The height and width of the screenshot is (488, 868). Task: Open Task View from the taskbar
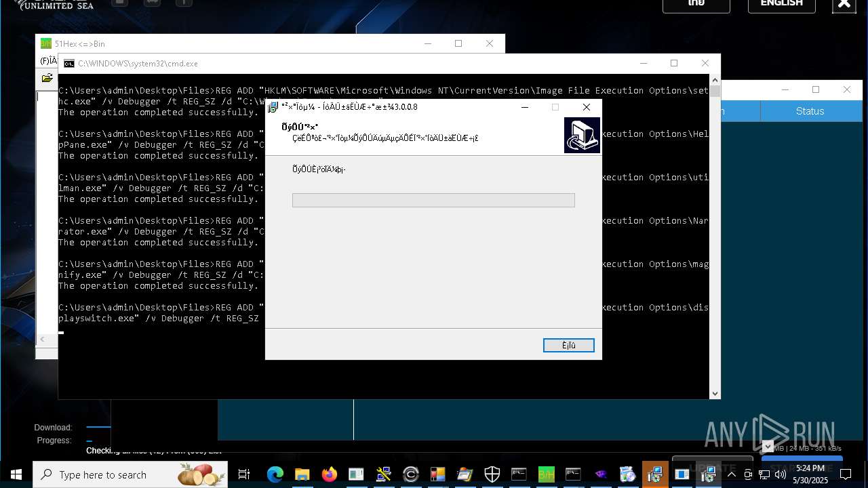point(244,474)
